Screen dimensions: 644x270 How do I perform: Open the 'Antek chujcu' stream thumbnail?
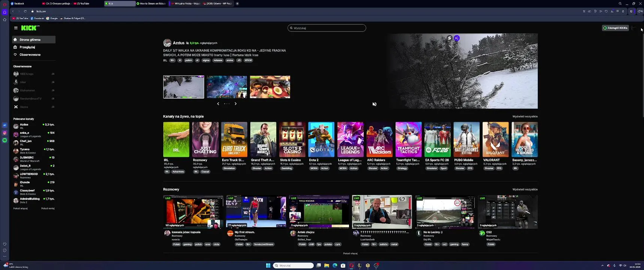319,211
